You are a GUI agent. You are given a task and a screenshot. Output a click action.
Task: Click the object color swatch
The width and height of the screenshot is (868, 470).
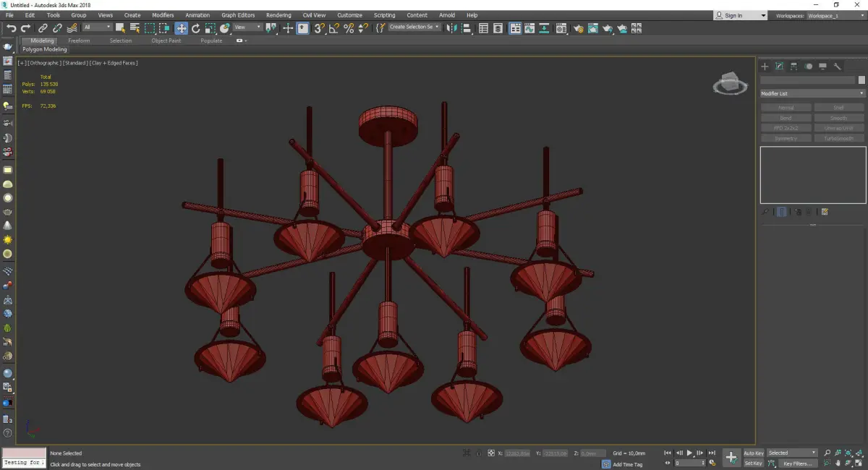coord(861,80)
